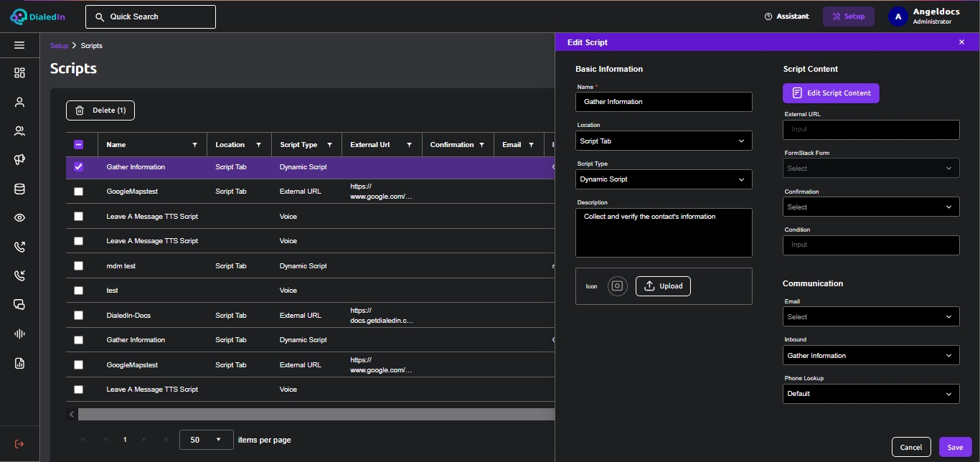
Task: Filter the Confirmation column
Action: pyautogui.click(x=481, y=145)
